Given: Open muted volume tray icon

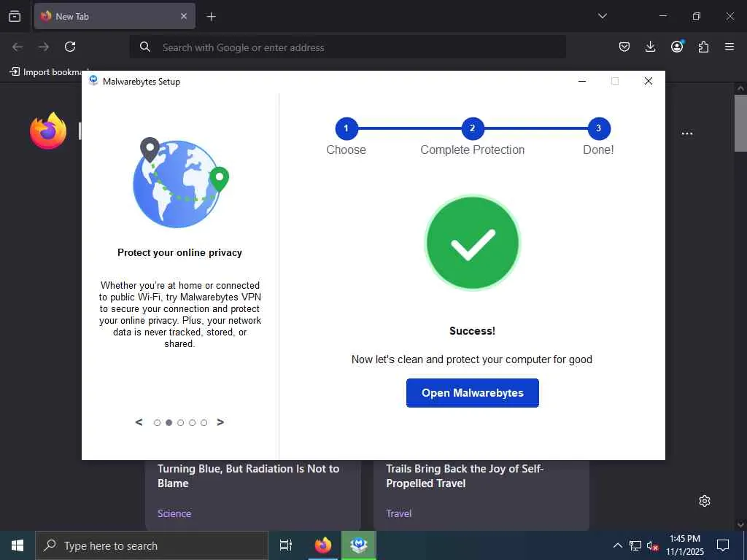Looking at the screenshot, I should 652,545.
